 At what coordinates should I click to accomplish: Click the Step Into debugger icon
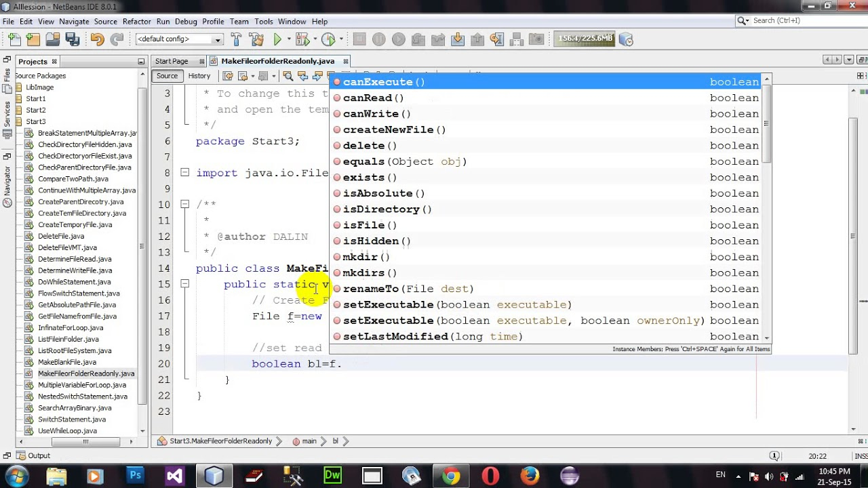pos(458,39)
